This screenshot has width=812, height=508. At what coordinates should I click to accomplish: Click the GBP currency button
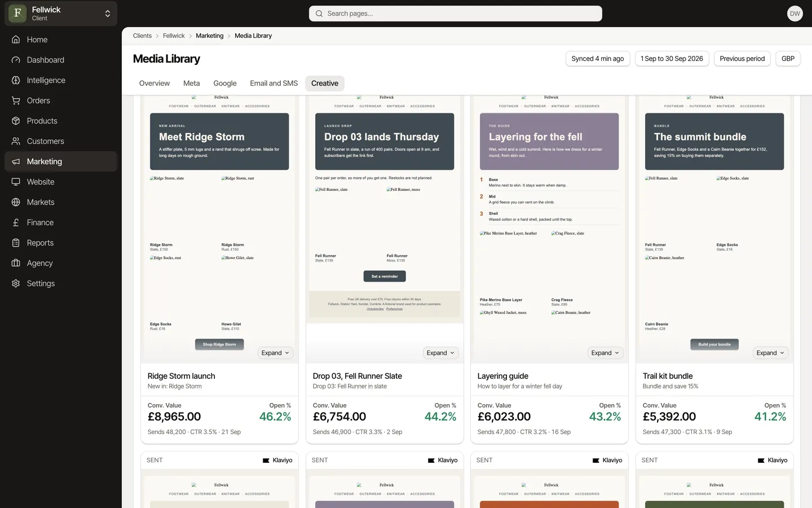[788, 59]
